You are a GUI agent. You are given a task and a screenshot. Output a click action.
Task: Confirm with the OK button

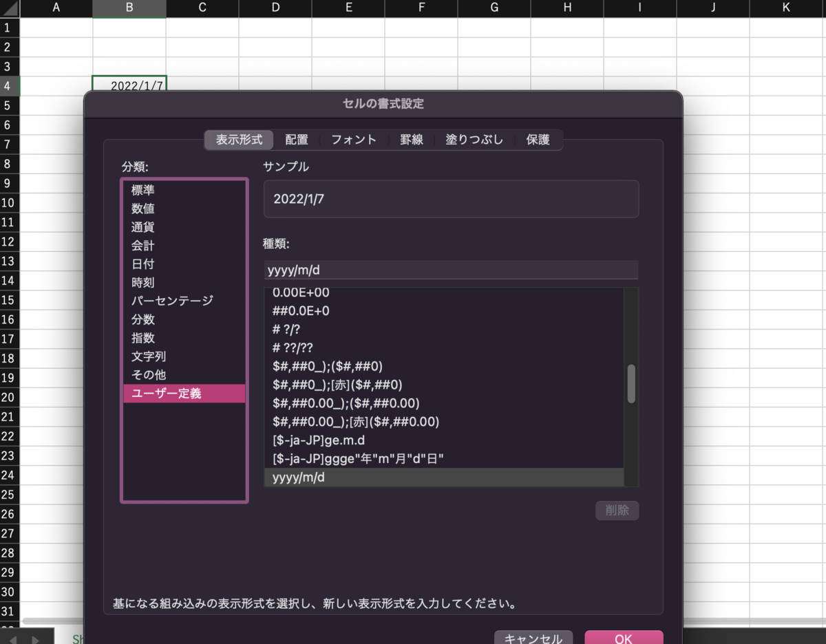[x=624, y=638]
